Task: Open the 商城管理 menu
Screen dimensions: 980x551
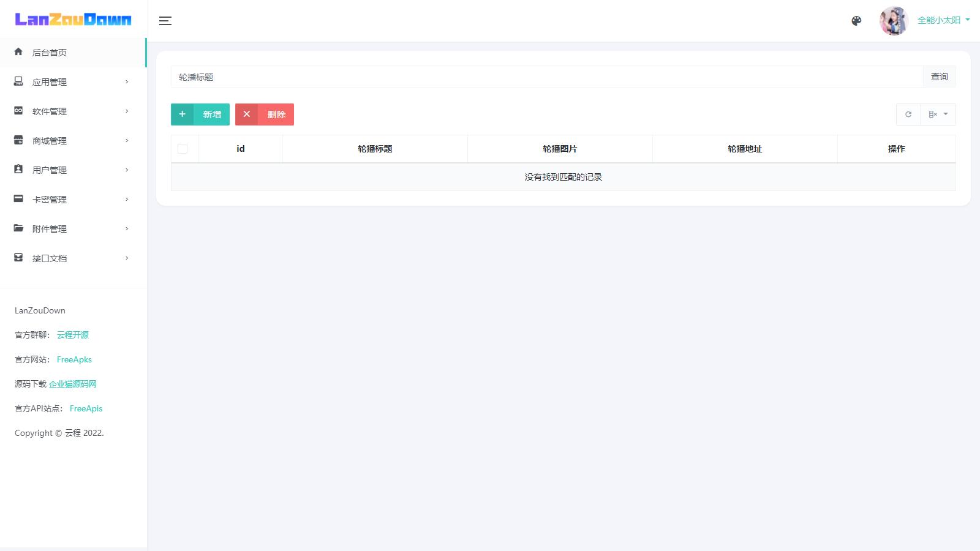Action: tap(73, 141)
